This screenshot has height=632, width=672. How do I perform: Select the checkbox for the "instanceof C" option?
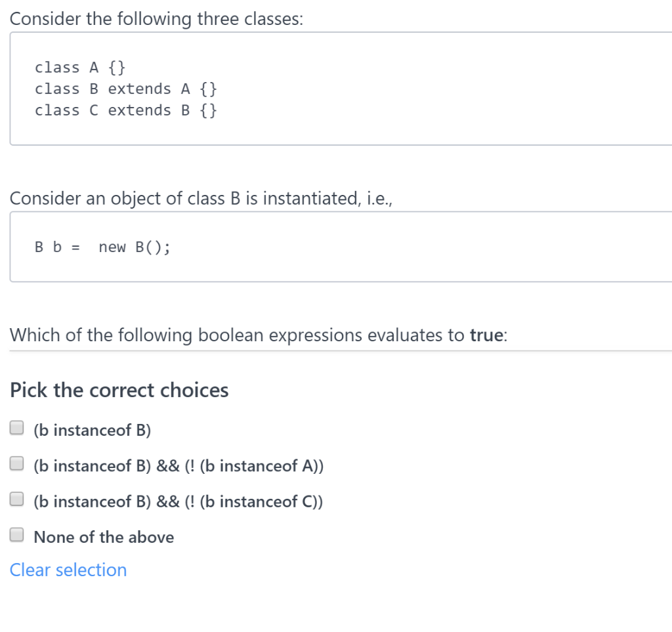coord(16,499)
